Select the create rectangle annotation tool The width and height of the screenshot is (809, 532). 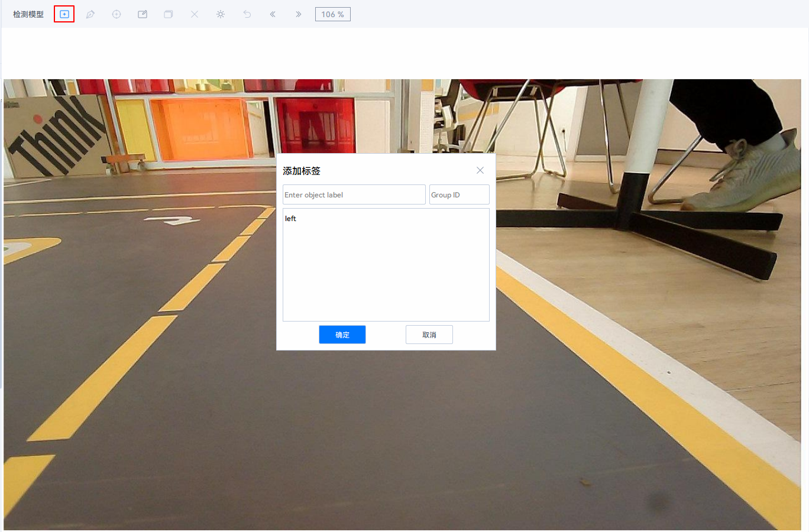[64, 14]
